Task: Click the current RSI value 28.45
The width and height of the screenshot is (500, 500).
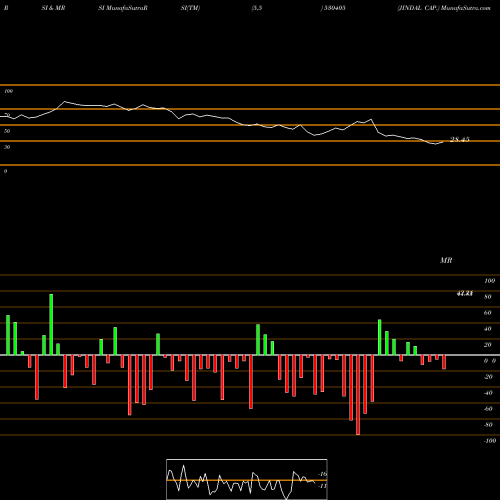Action: click(x=460, y=139)
